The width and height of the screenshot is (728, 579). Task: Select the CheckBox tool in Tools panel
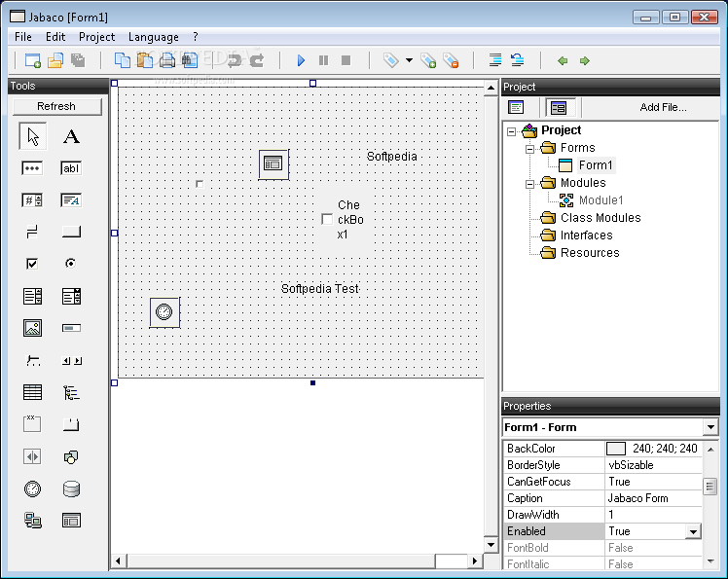[x=32, y=264]
